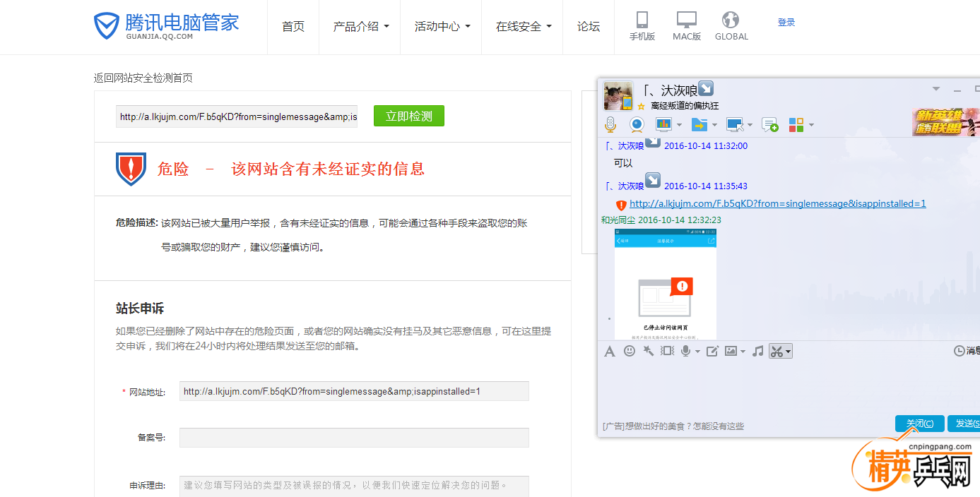
Task: Expand the arrow beside apps grid icon
Action: pyautogui.click(x=811, y=125)
